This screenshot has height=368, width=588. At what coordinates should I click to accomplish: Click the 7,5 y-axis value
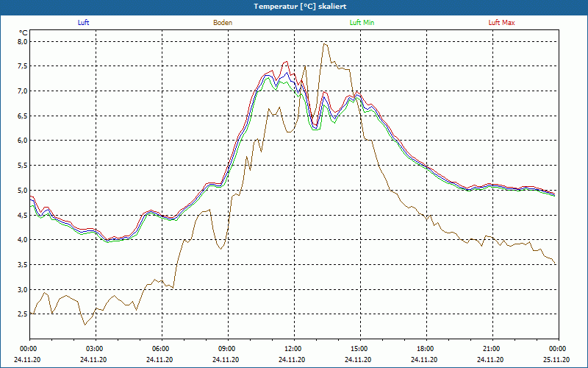pyautogui.click(x=24, y=66)
